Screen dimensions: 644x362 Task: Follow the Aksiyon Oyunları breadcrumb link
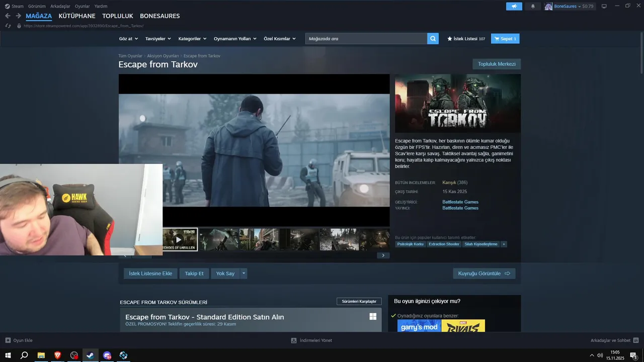tap(163, 56)
